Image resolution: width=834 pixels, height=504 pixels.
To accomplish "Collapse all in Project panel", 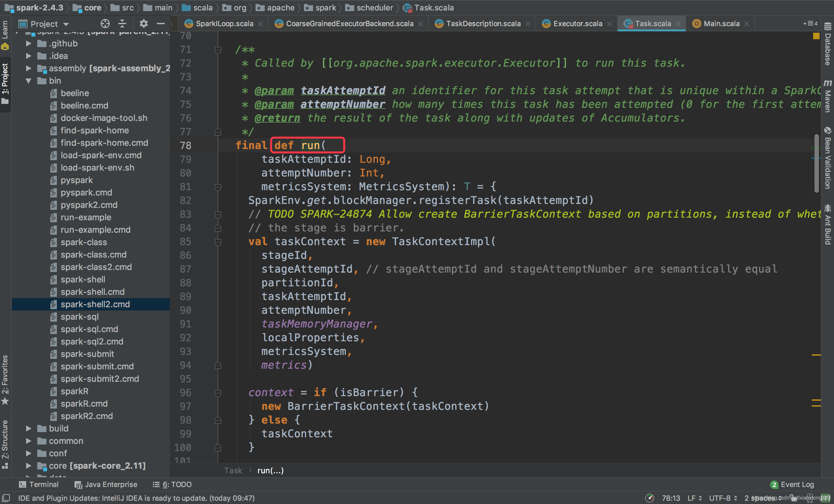I will click(x=122, y=24).
